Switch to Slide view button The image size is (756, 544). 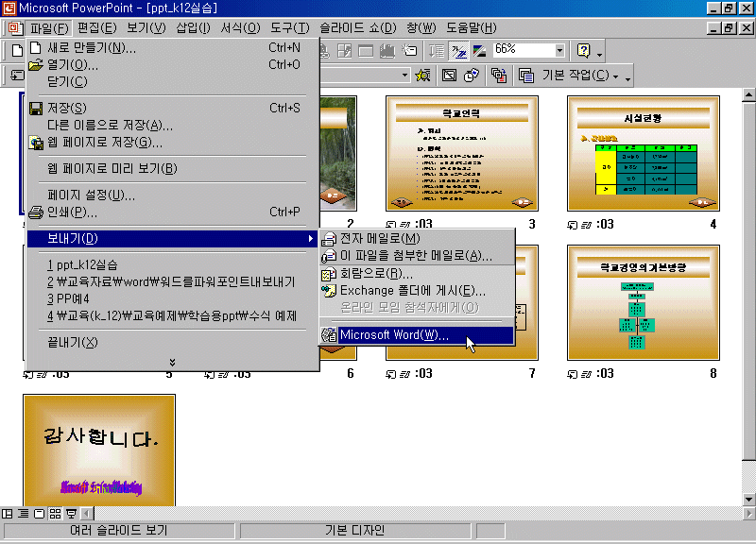coord(39,514)
